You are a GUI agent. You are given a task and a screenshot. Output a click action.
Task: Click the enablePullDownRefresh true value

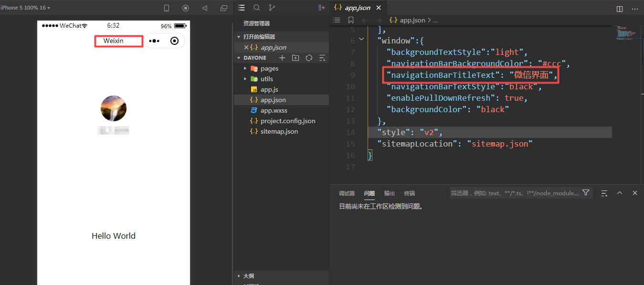coord(514,98)
